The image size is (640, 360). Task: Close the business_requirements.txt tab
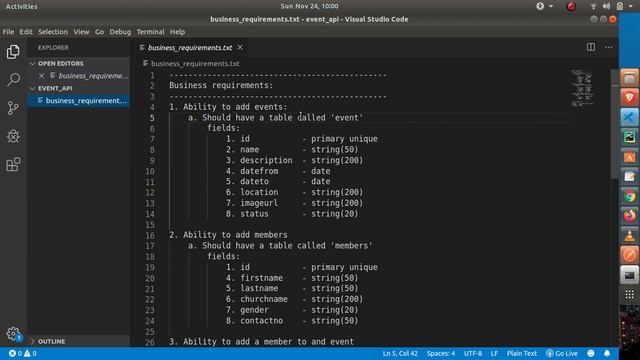240,48
